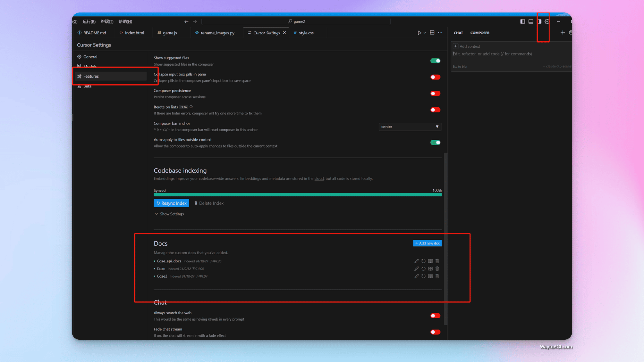Screen dimensions: 644x362
Task: Go back with the left arrow
Action: pos(186,21)
